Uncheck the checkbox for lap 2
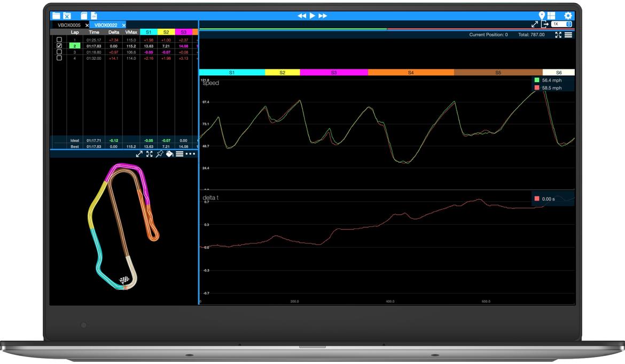Image resolution: width=625 pixels, height=364 pixels. pos(59,46)
